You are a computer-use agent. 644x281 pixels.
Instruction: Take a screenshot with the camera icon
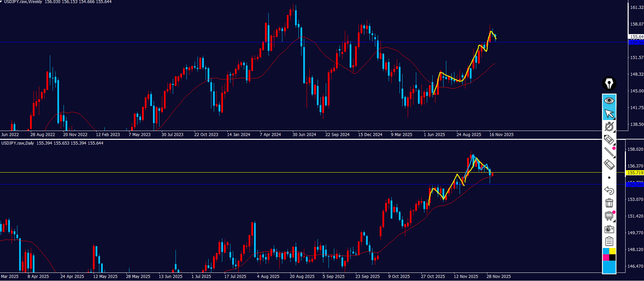pos(609,229)
